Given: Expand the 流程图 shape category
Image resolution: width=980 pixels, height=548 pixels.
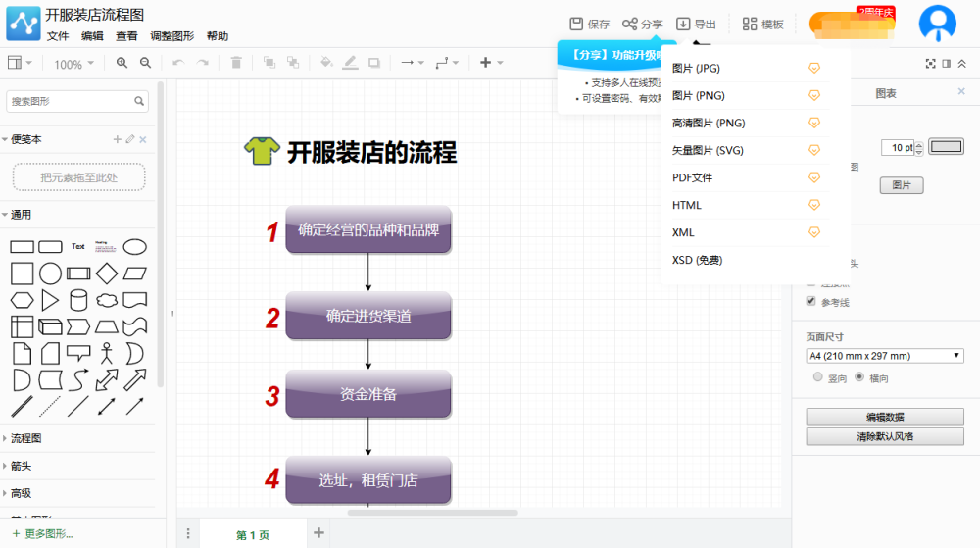Looking at the screenshot, I should [25, 438].
